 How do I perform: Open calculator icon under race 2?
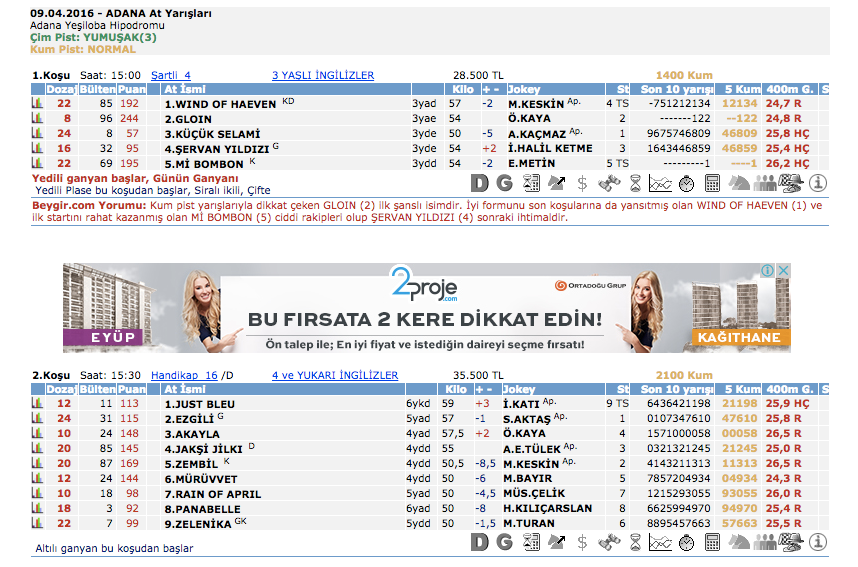point(712,542)
